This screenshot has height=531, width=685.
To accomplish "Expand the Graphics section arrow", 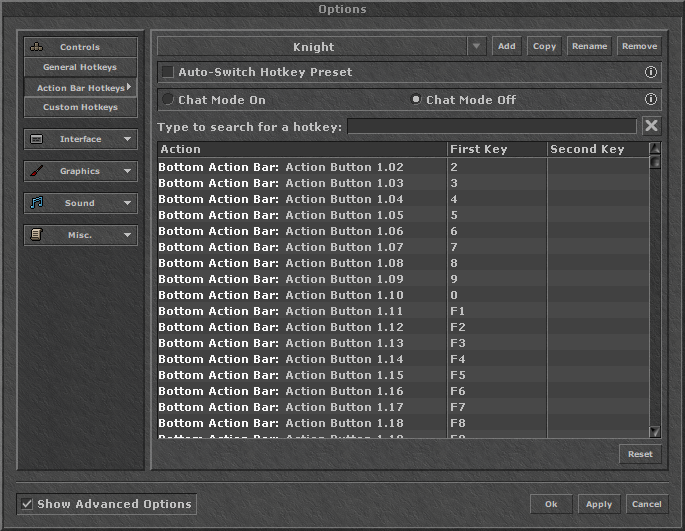I will pos(127,171).
